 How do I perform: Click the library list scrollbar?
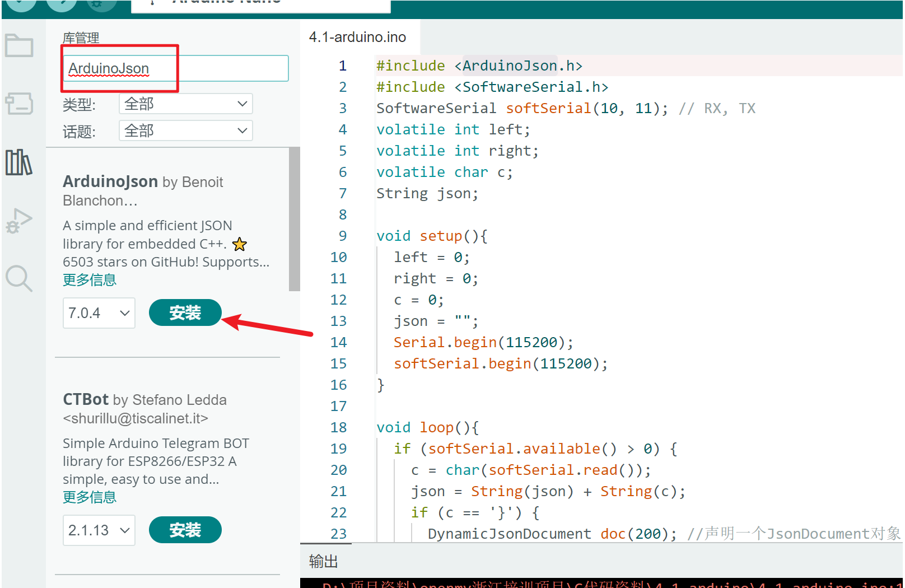[295, 220]
